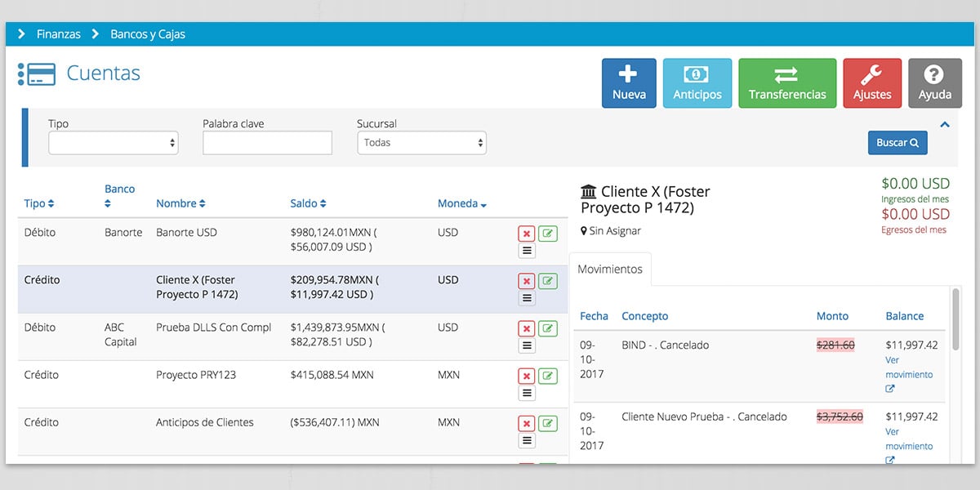The height and width of the screenshot is (490, 980).
Task: Delete the Banorte USD account row
Action: tap(527, 234)
